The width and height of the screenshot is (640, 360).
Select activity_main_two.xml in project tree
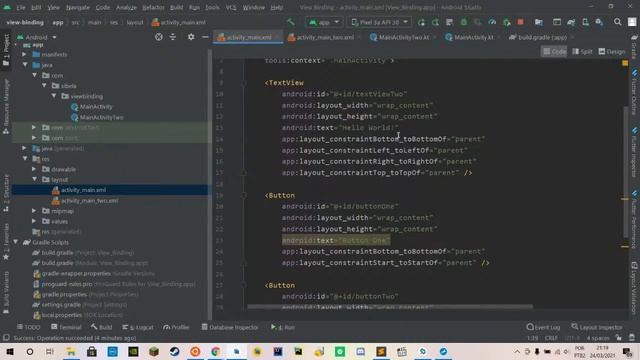[89, 200]
